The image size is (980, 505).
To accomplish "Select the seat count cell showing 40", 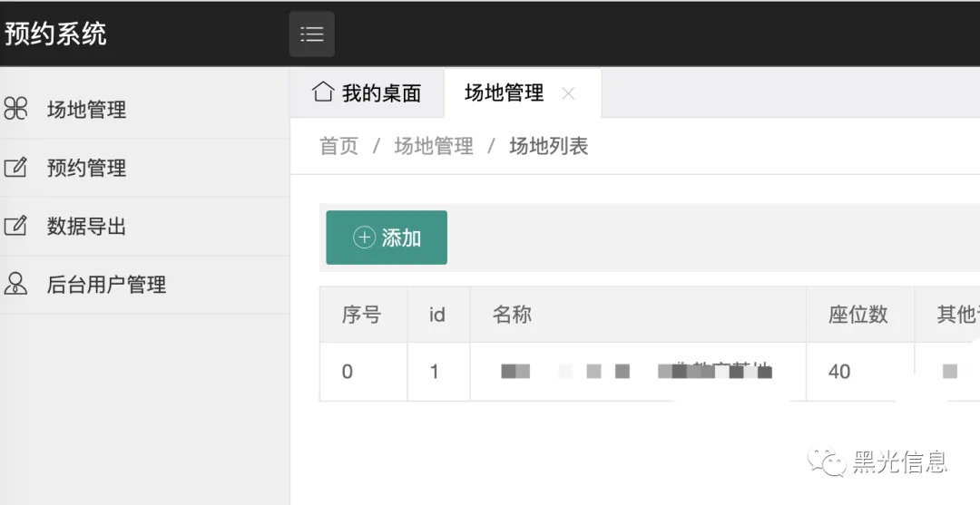I will pyautogui.click(x=839, y=371).
